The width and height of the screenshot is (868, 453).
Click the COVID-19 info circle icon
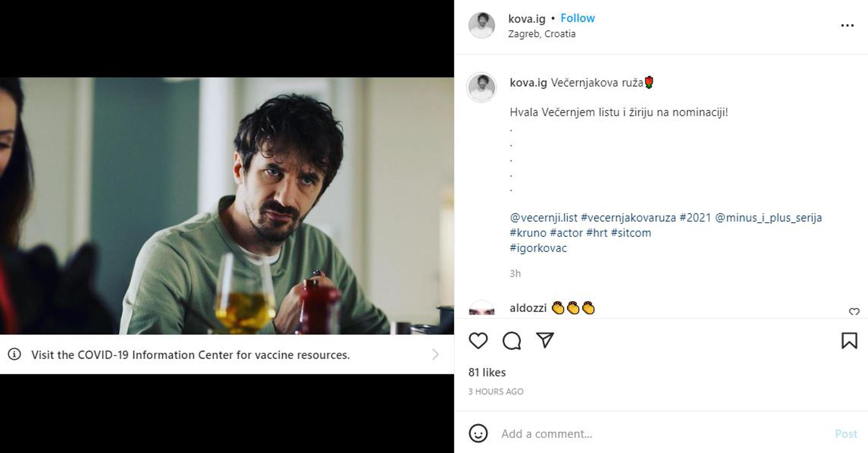14,354
